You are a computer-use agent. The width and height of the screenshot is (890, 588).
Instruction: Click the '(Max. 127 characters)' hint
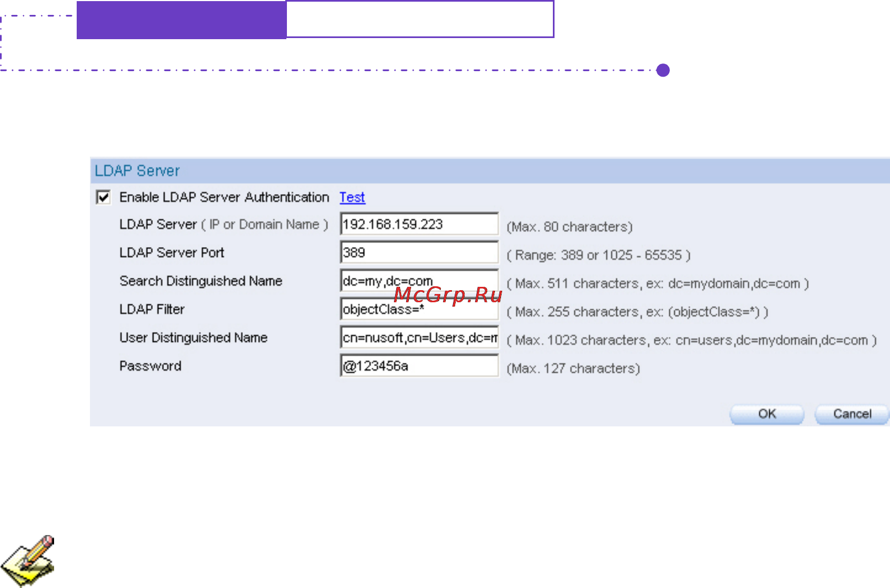point(573,368)
